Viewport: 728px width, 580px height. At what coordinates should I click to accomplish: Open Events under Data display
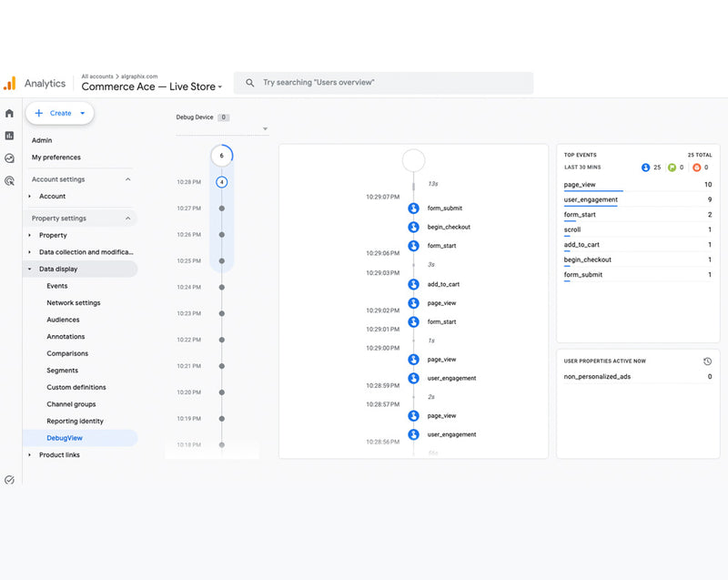pyautogui.click(x=57, y=286)
